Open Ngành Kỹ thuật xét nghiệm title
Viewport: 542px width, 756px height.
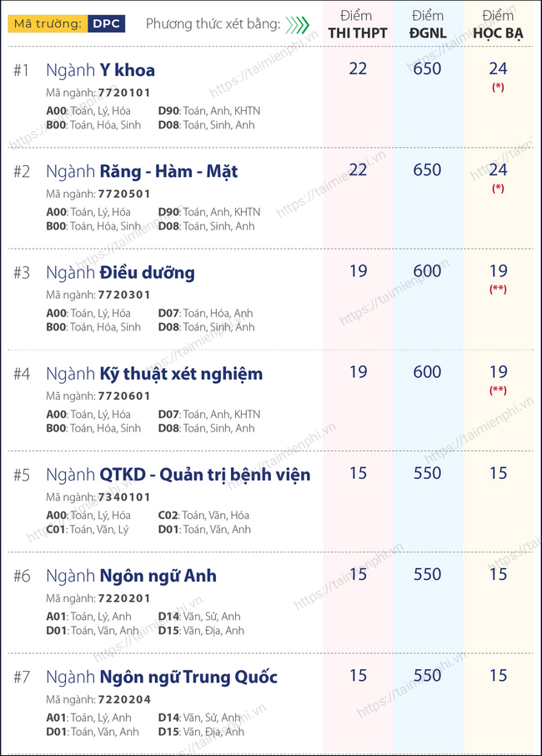point(154,374)
